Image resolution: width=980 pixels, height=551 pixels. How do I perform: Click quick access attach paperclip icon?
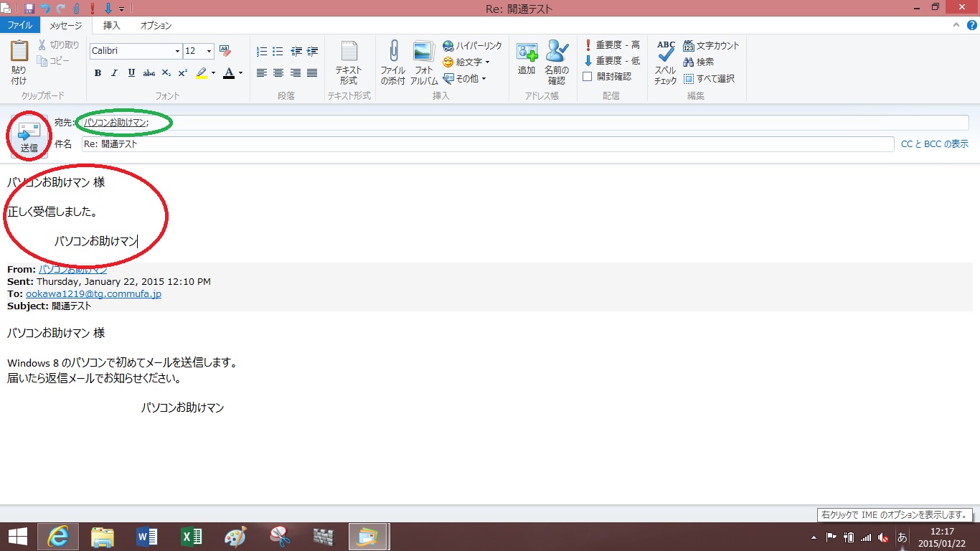(x=77, y=9)
